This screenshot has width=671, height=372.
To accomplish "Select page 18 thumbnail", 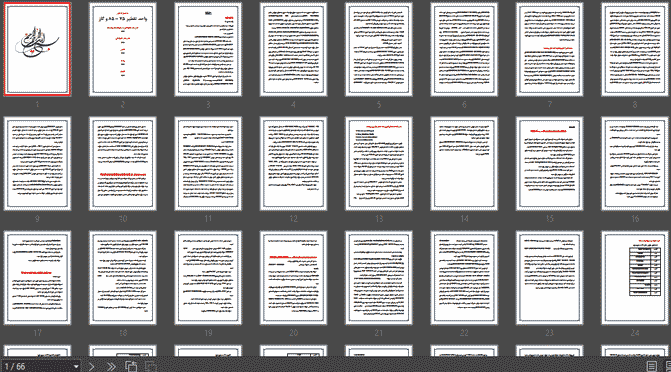I will (123, 278).
